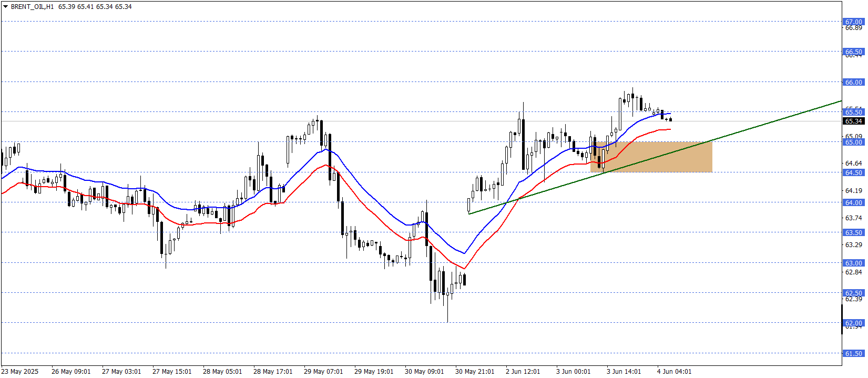This screenshot has width=868, height=378.
Task: Click the 62.84 price scale value
Action: pos(854,272)
